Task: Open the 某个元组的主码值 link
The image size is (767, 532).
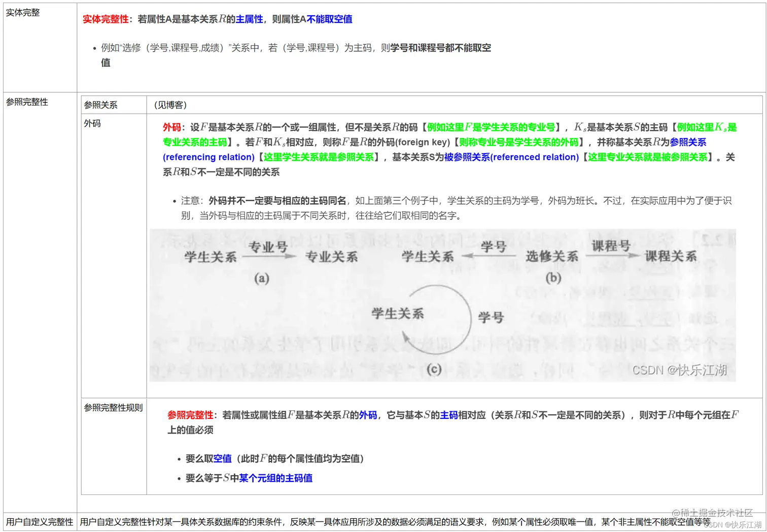Action: [x=275, y=478]
